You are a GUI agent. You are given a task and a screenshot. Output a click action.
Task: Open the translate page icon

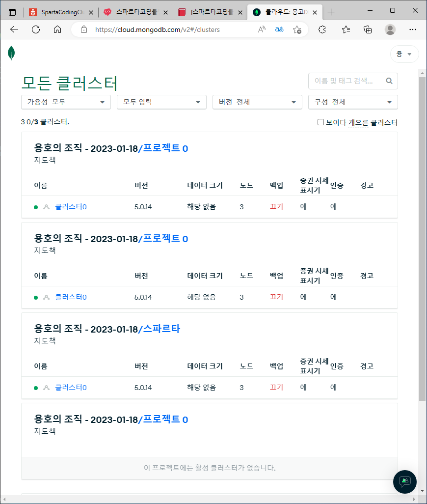pyautogui.click(x=279, y=29)
